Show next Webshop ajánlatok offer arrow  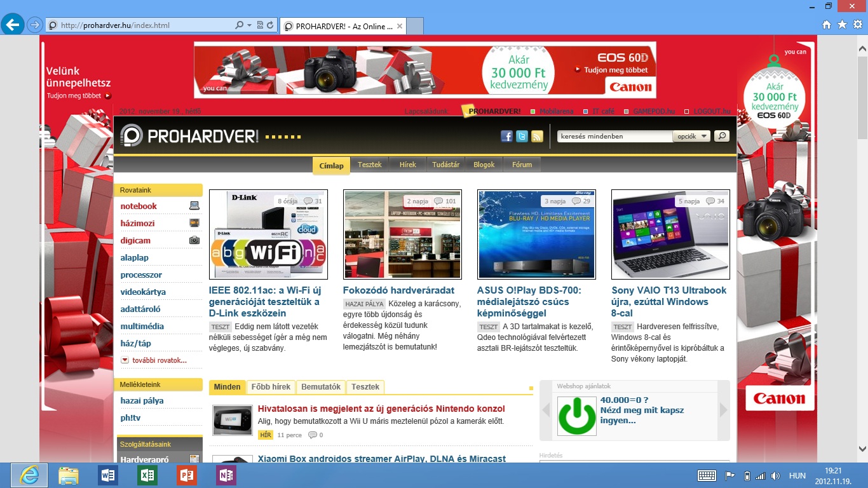pyautogui.click(x=723, y=410)
